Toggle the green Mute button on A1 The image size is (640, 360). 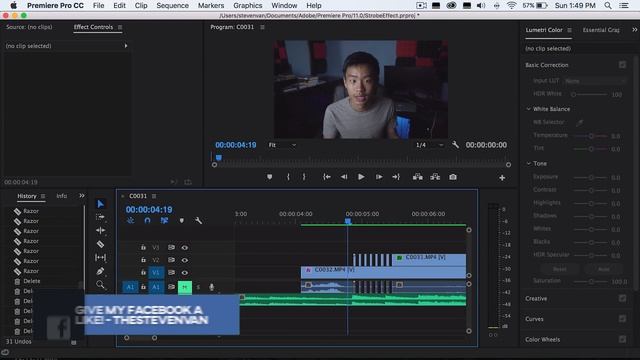184,287
